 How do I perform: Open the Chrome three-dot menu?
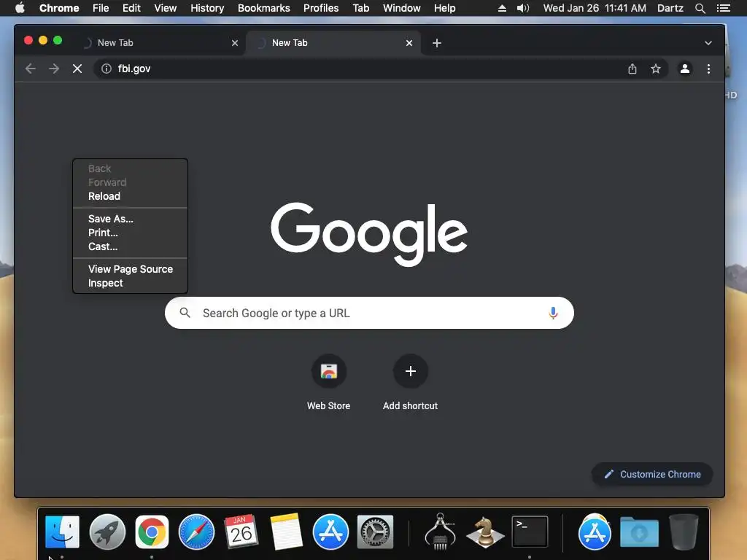708,69
